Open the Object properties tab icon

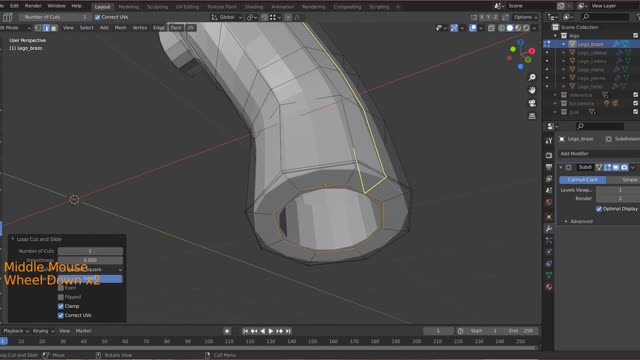[x=549, y=217]
